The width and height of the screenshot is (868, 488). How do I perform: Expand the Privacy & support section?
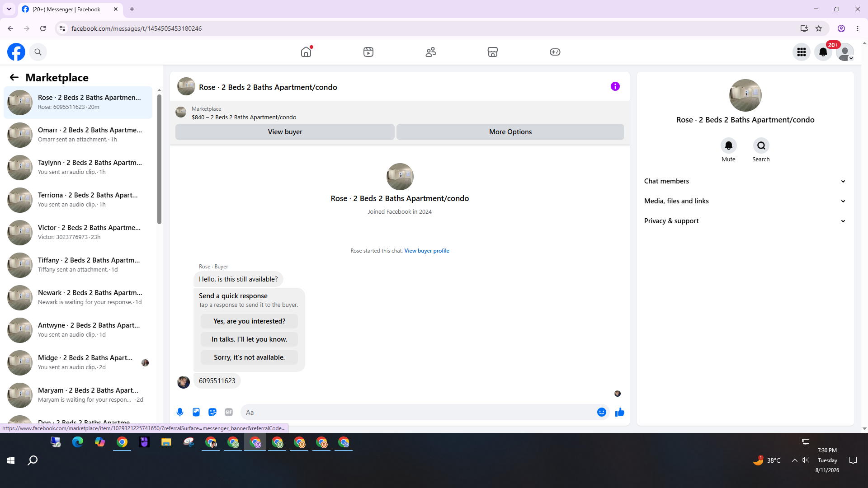pyautogui.click(x=745, y=221)
